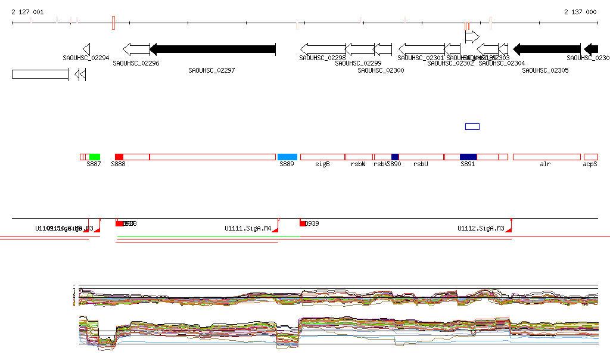Click the long red-outlined box between S888 and S889
This screenshot has width=610, height=364.
(x=213, y=157)
